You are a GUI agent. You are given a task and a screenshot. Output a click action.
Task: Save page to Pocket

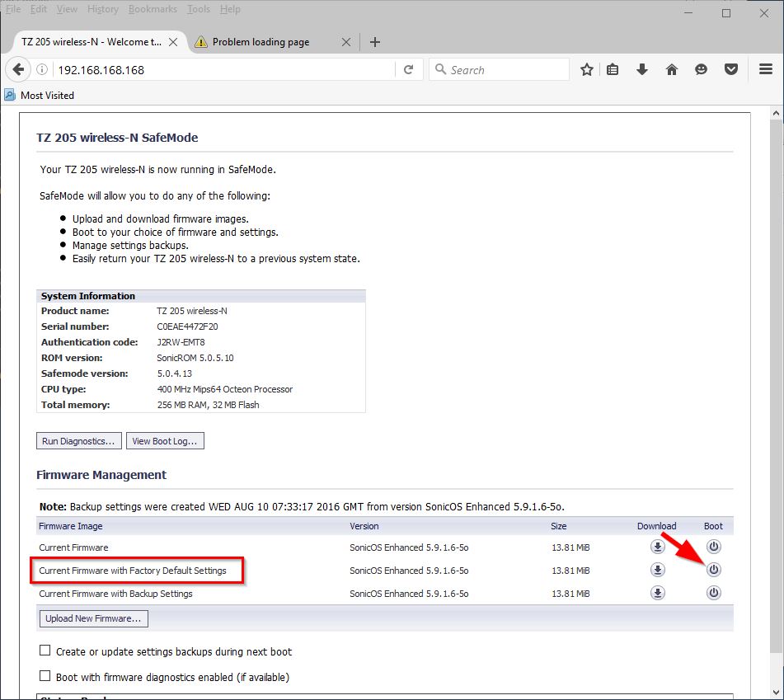tap(731, 69)
